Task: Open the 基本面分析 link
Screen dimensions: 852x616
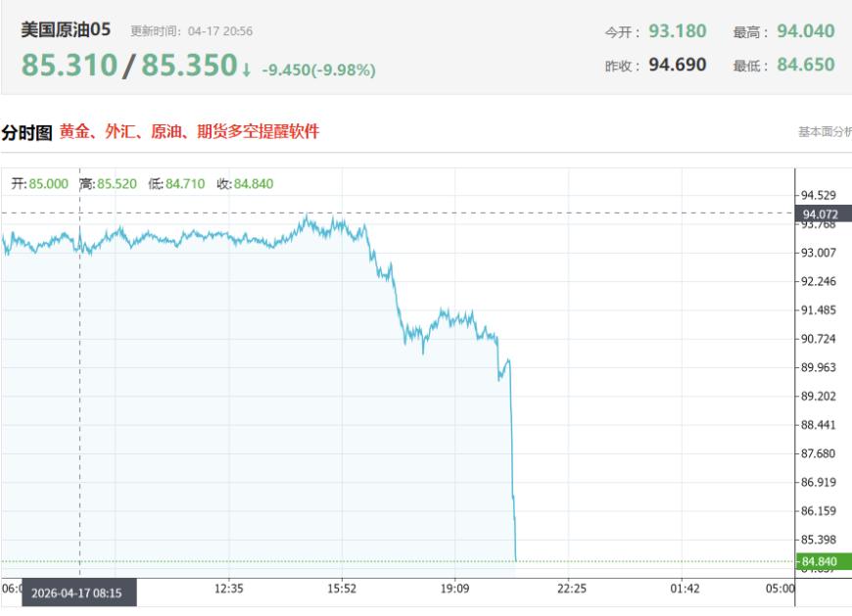Action: [825, 132]
